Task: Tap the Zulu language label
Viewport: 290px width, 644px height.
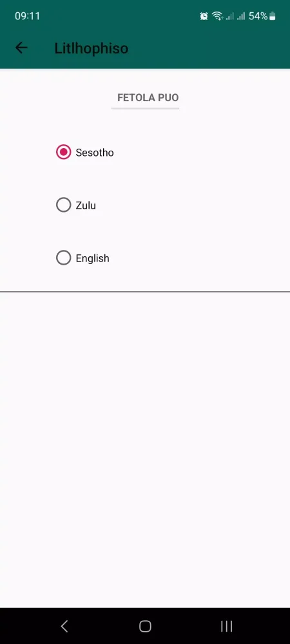Action: pyautogui.click(x=86, y=205)
